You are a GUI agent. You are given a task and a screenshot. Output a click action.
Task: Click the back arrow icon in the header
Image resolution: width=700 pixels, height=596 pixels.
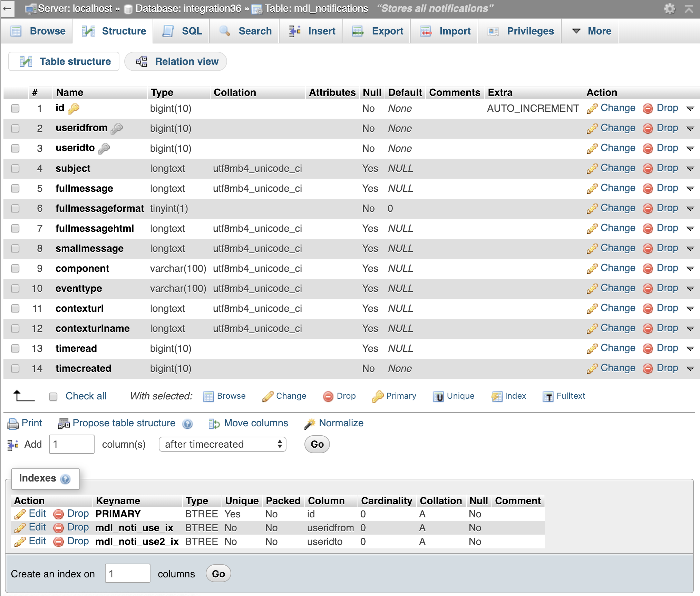coord(7,9)
